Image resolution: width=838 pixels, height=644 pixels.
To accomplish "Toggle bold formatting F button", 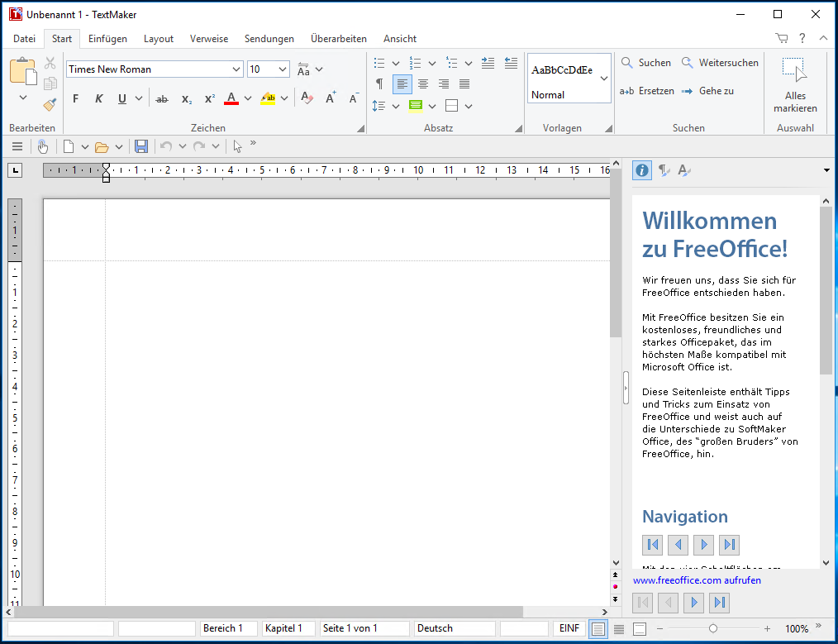I will tap(75, 99).
